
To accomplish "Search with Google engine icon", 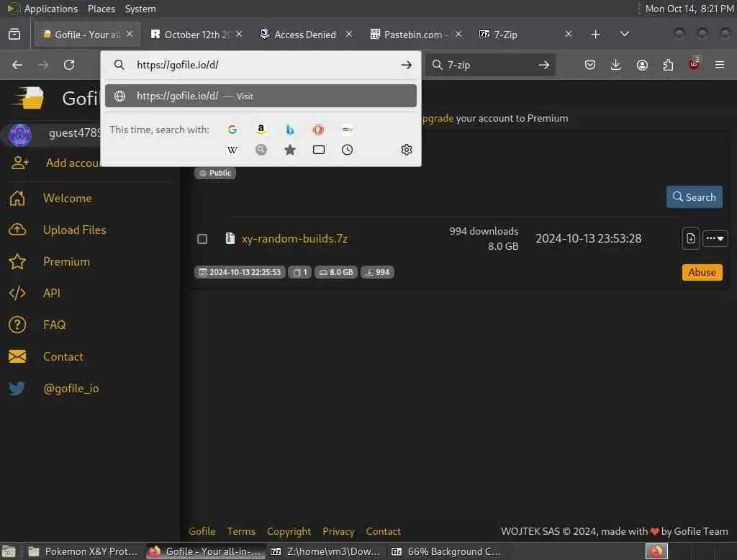I will tap(232, 130).
